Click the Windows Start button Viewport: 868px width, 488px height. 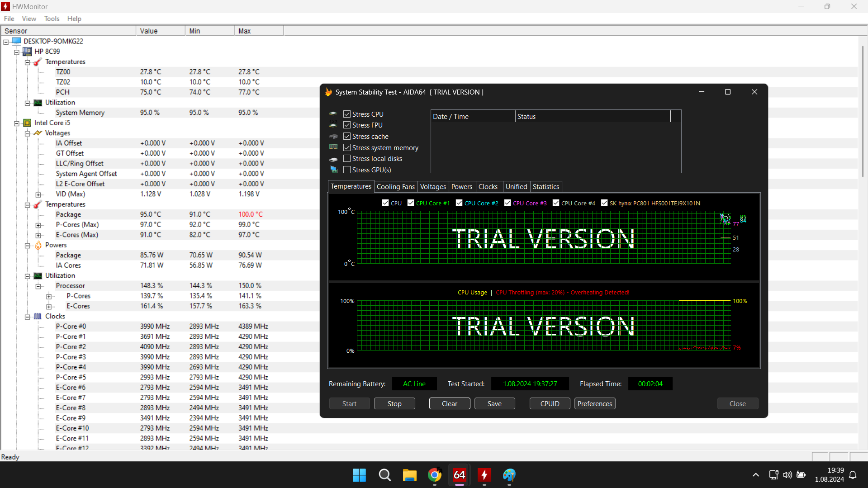[359, 475]
